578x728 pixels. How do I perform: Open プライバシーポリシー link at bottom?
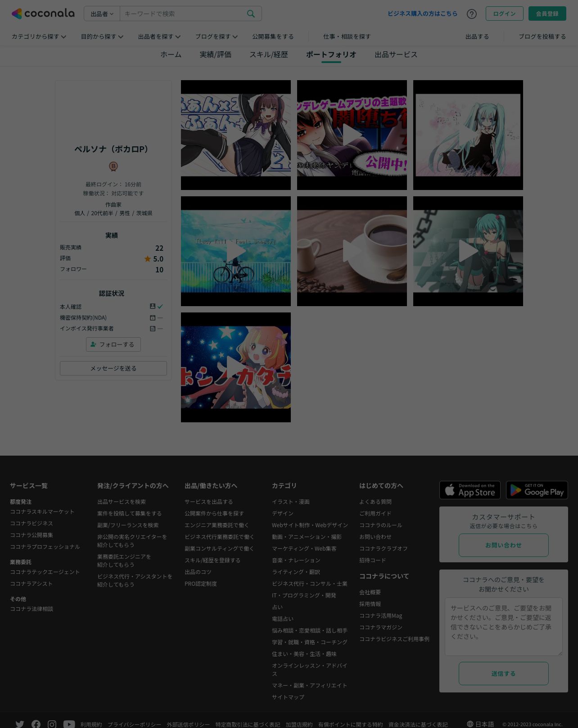point(134,725)
